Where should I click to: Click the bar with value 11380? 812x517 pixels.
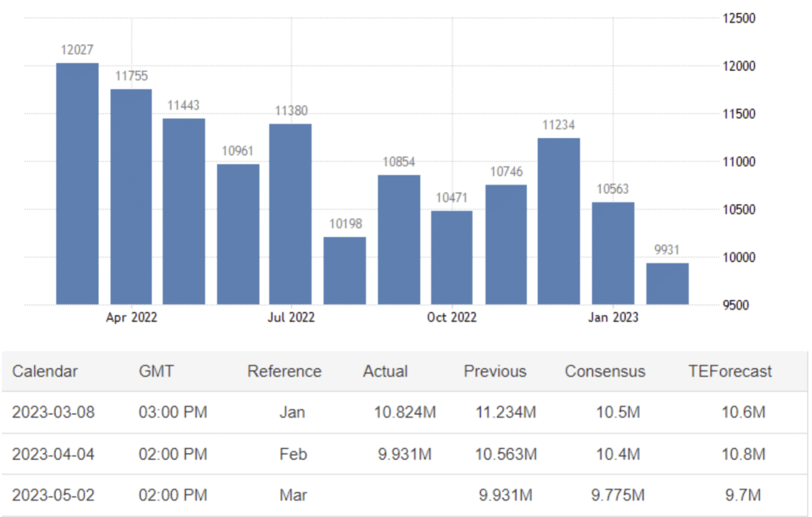coord(290,214)
